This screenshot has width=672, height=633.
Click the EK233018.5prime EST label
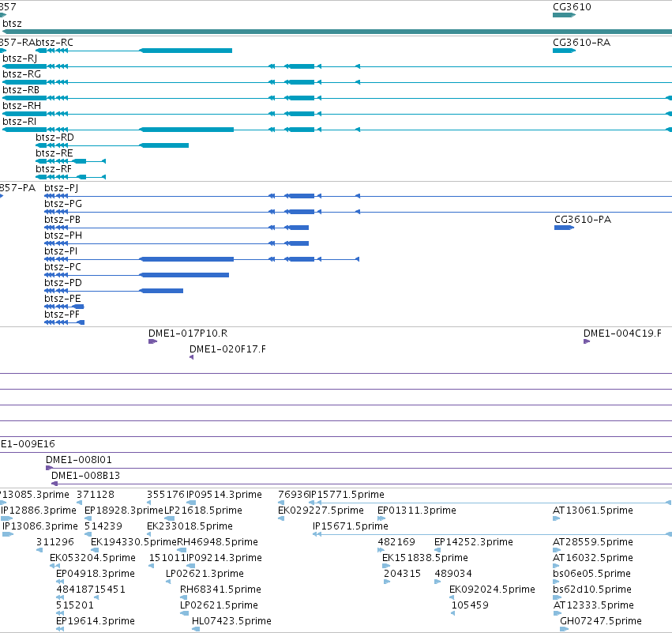click(190, 526)
